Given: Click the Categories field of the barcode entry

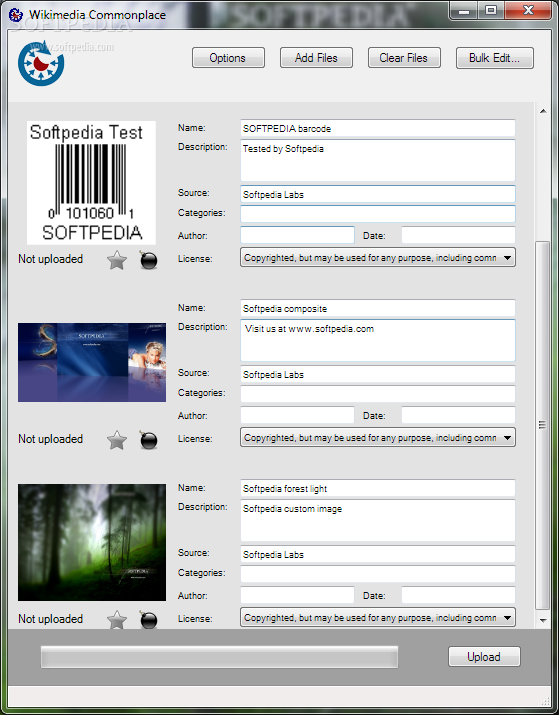Looking at the screenshot, I should coord(378,214).
